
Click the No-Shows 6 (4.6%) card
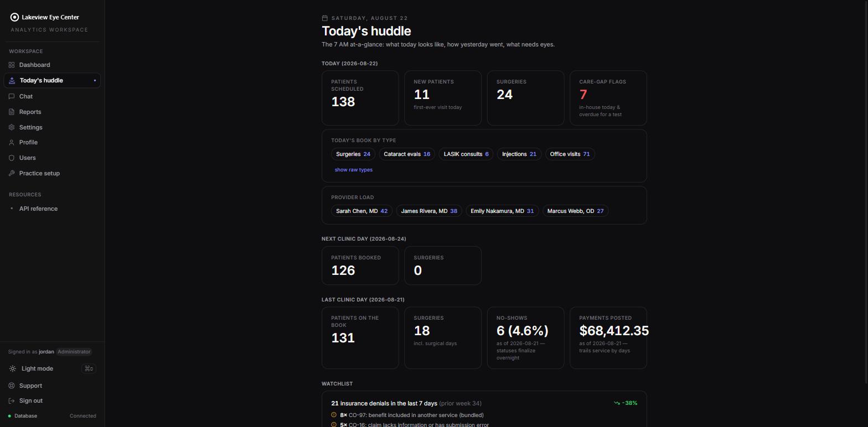point(526,337)
